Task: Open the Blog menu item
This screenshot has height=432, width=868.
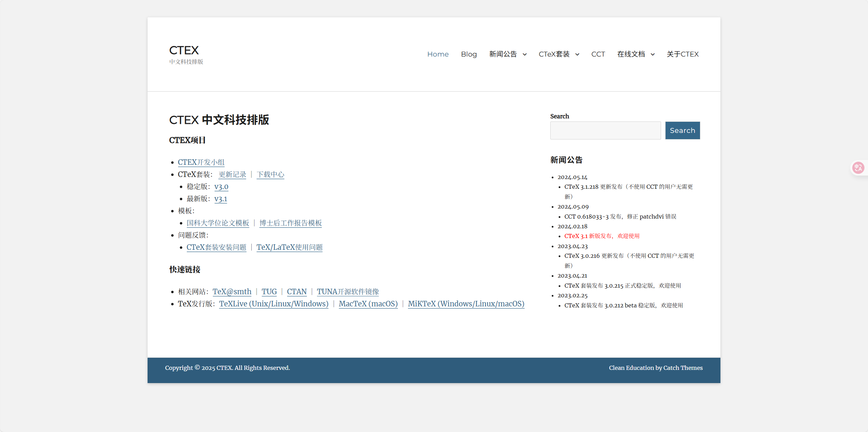Action: pyautogui.click(x=469, y=54)
